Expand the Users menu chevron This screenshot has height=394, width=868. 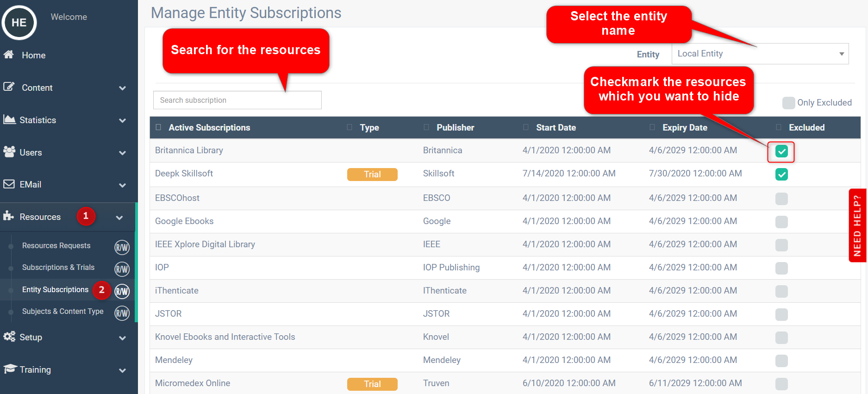(x=122, y=153)
